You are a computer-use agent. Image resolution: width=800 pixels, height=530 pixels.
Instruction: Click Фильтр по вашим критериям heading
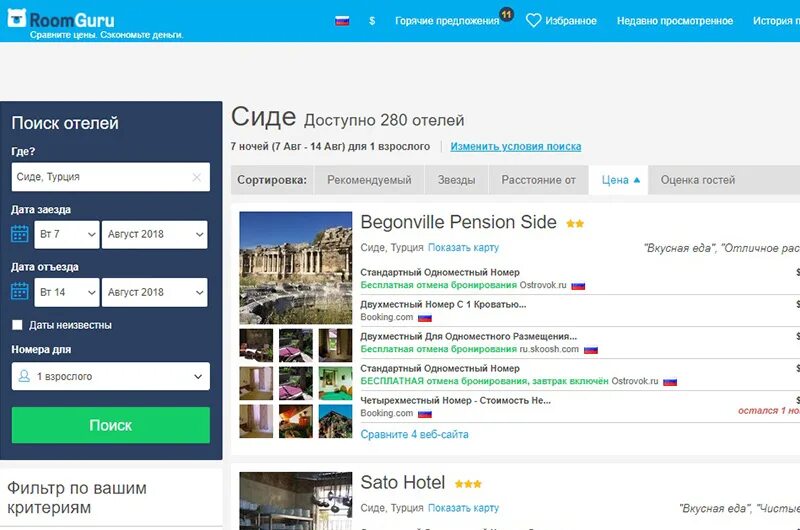(x=77, y=498)
